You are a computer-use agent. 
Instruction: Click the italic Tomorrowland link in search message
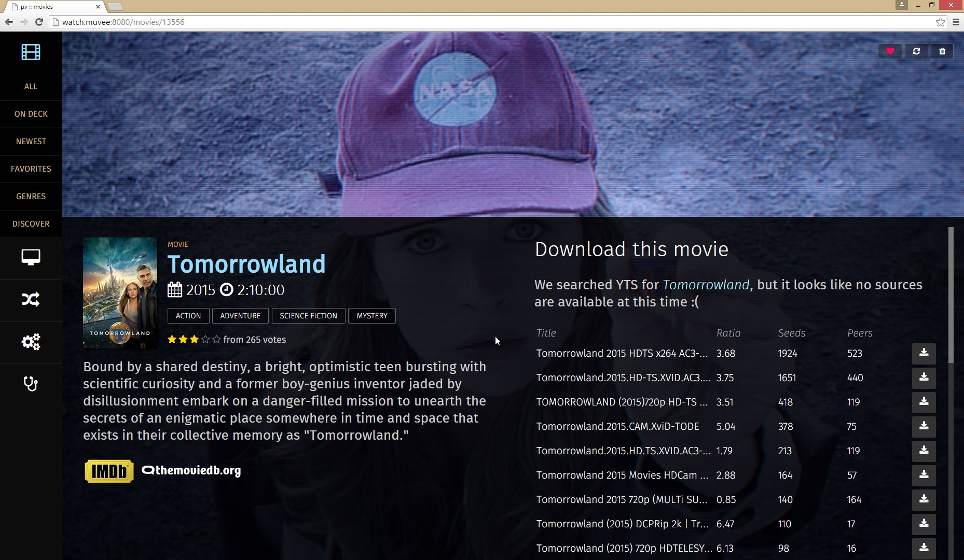pyautogui.click(x=706, y=285)
